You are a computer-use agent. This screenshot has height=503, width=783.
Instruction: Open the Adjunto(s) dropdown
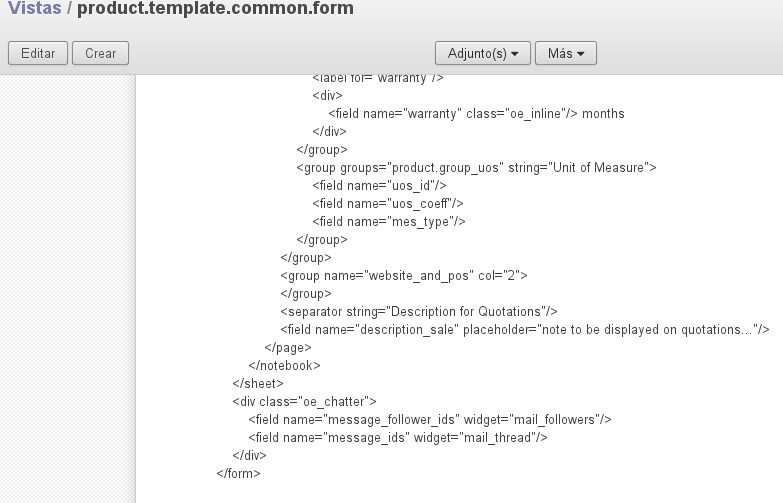pos(482,53)
